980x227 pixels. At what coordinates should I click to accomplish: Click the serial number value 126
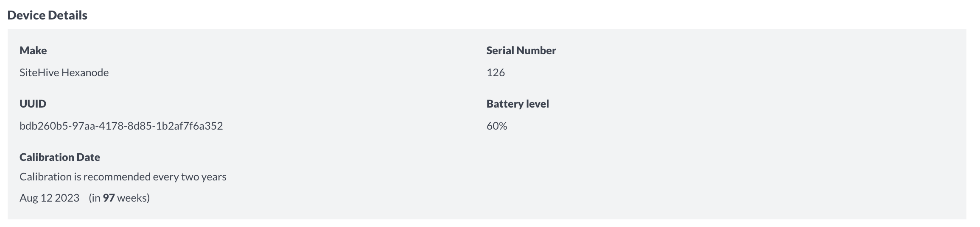click(x=496, y=72)
